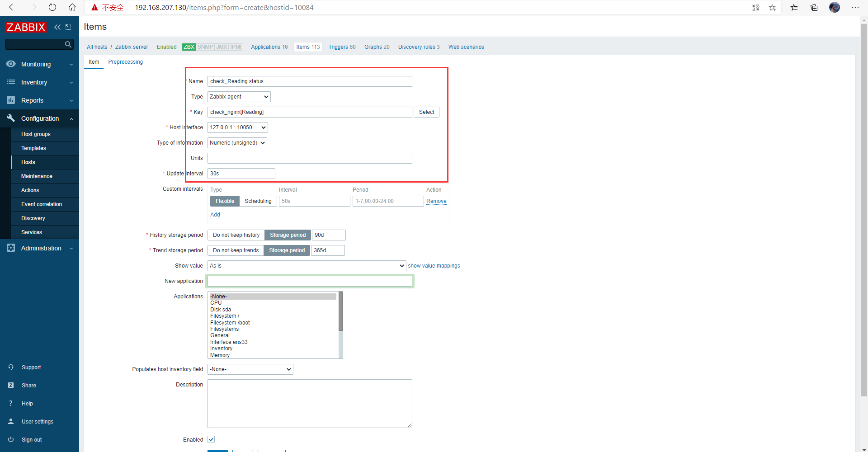868x452 pixels.
Task: Go back with browser back arrow
Action: (13, 7)
